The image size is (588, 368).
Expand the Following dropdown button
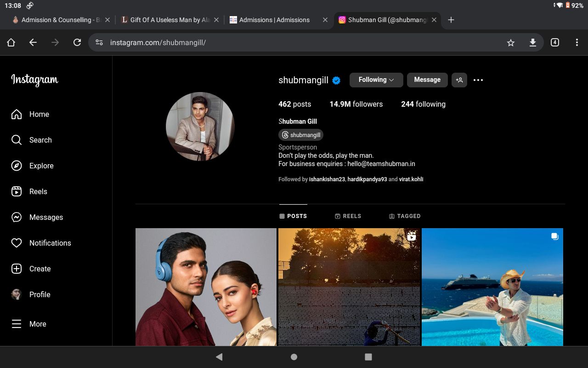[x=376, y=80]
